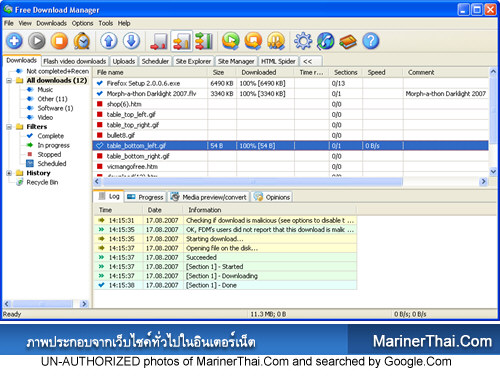Image resolution: width=500 pixels, height=376 pixels.
Task: Sort by the Speed column header
Action: 383,72
